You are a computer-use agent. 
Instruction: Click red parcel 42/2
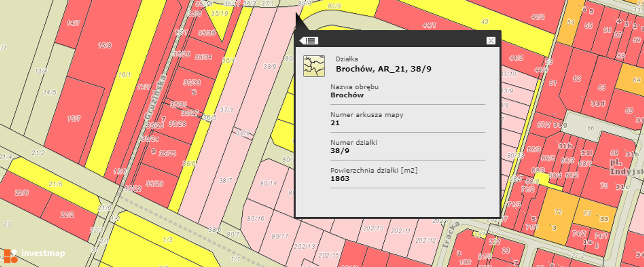click(x=538, y=17)
